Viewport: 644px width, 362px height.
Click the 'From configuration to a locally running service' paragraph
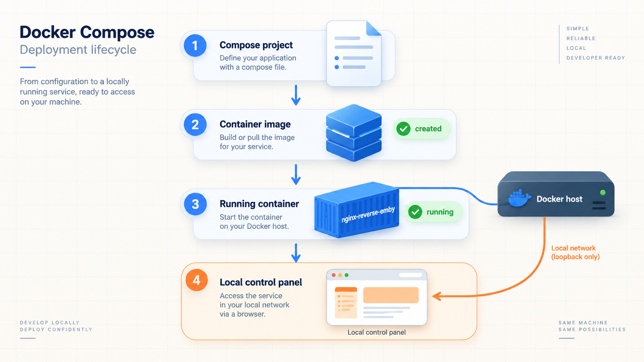[x=77, y=92]
